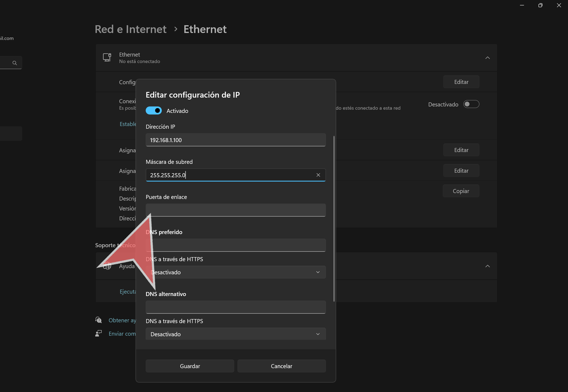Viewport: 568px width, 392px height.
Task: Go back to Red e Internet breadcrumb
Action: [131, 29]
